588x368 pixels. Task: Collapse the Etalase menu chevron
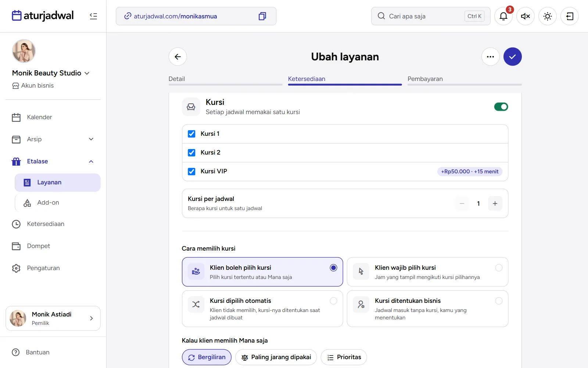click(91, 161)
